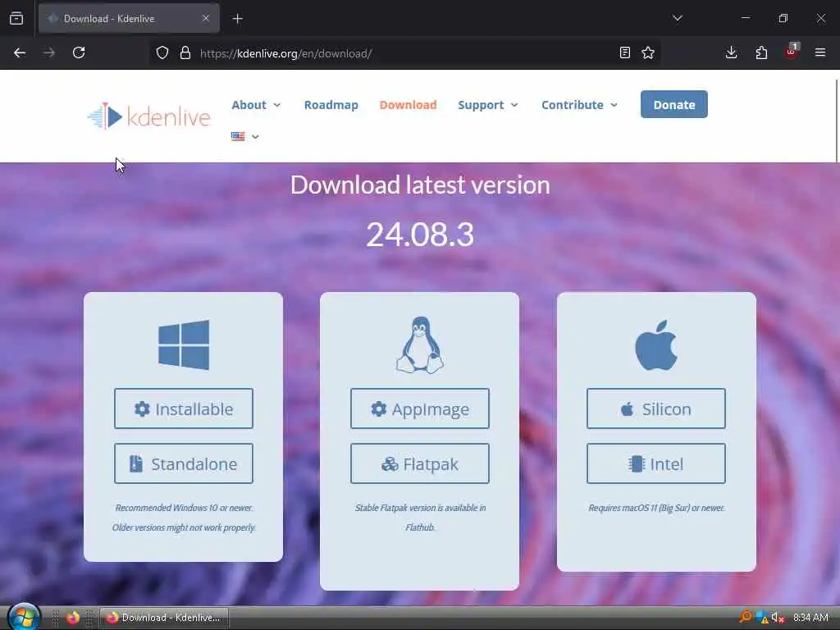Open the Flatpak download
This screenshot has width=840, height=630.
[x=420, y=463]
